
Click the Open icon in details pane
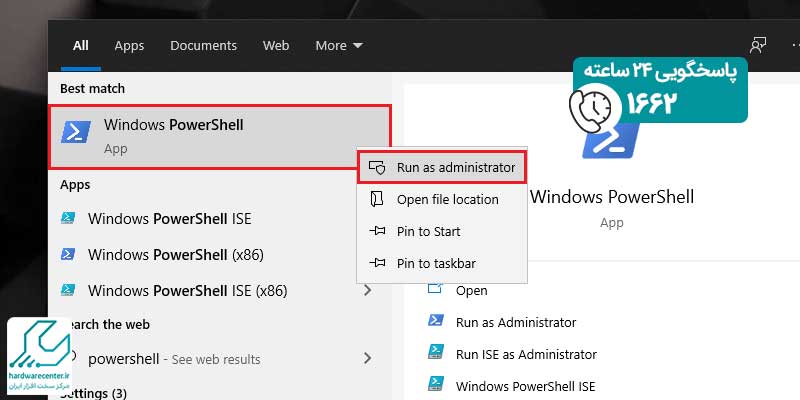(435, 287)
